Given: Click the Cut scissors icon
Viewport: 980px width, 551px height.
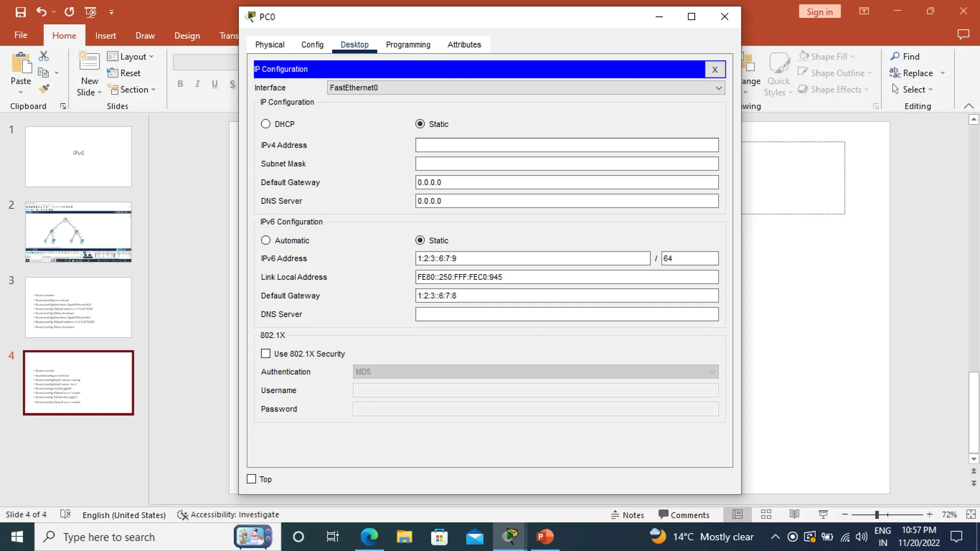Looking at the screenshot, I should click(44, 56).
